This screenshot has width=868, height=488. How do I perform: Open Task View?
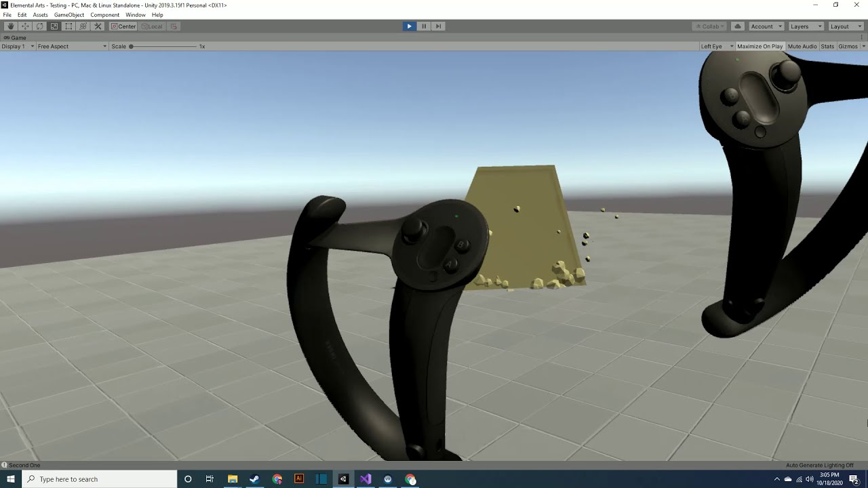click(x=210, y=479)
